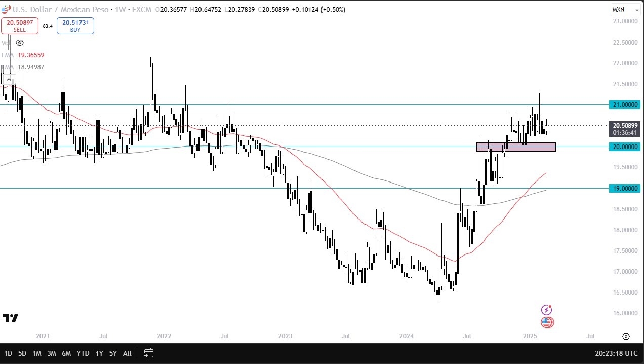
Task: Open chart settings via the cog icon
Action: pyautogui.click(x=626, y=336)
